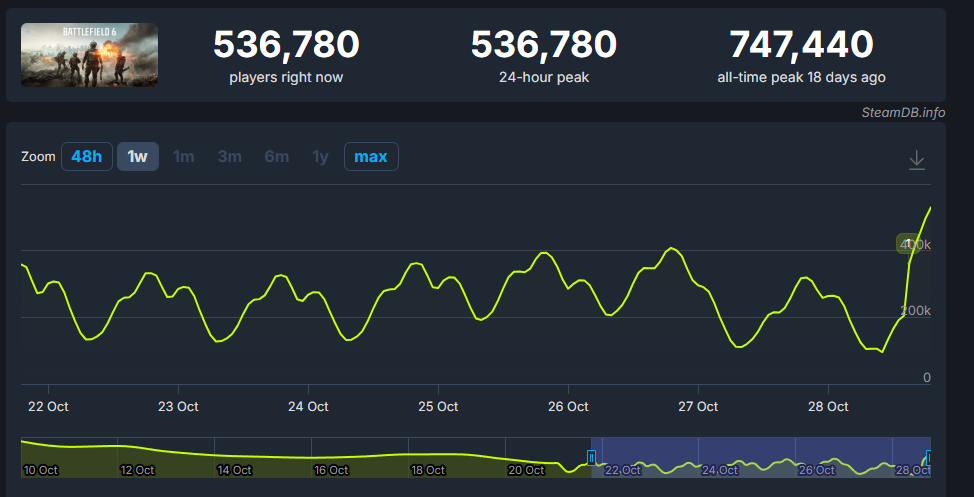This screenshot has width=974, height=497.
Task: Click the SteamDB.info credit text
Action: (x=903, y=112)
